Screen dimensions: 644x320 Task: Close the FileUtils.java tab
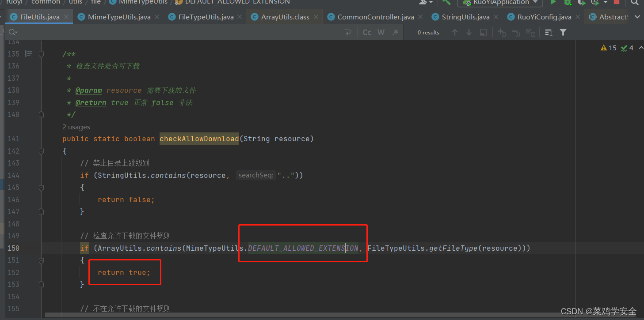(x=66, y=17)
